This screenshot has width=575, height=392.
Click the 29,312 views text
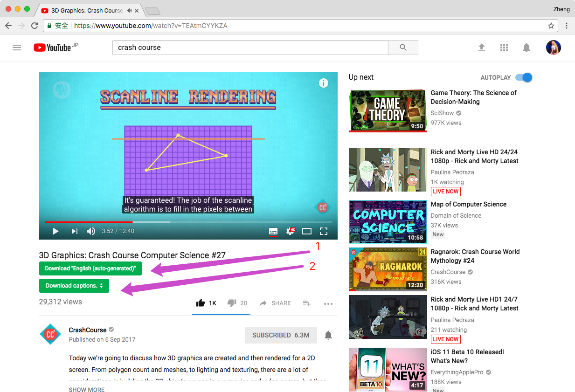[61, 302]
